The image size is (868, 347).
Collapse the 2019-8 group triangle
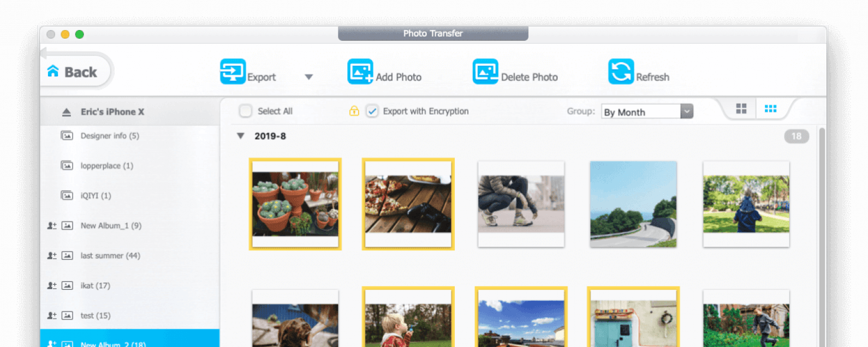pyautogui.click(x=240, y=136)
